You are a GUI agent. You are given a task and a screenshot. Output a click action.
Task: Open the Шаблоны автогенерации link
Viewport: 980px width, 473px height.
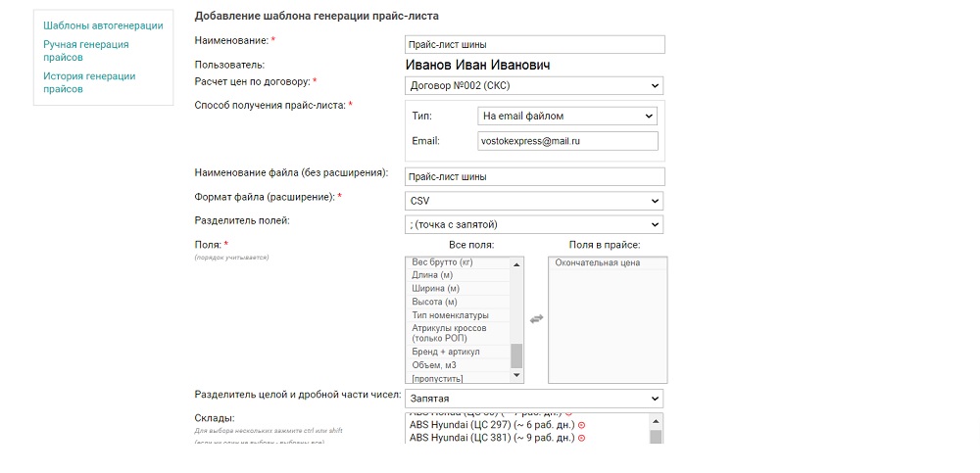(103, 25)
